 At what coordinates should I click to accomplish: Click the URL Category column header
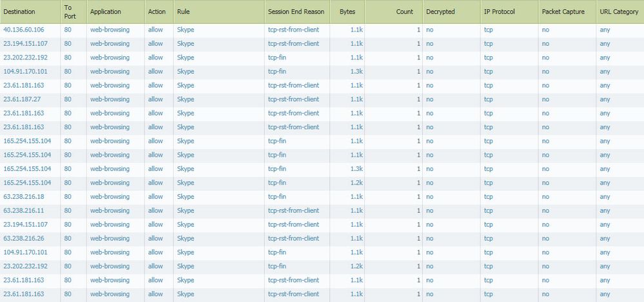pos(618,12)
